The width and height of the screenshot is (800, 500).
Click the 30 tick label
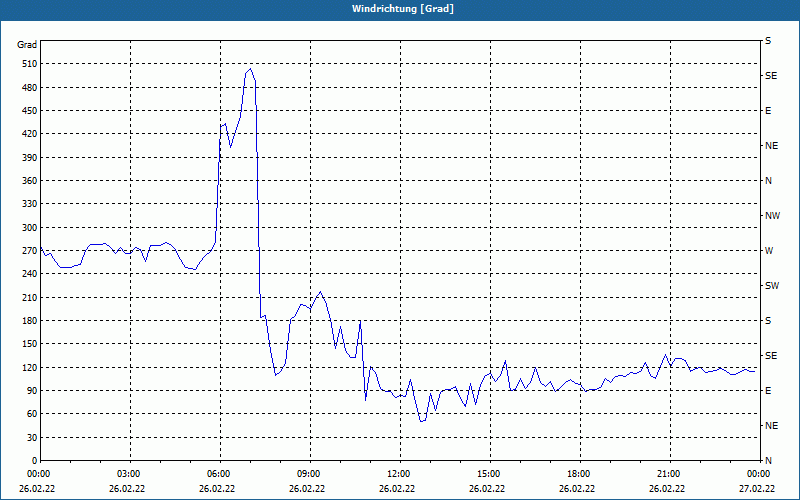pyautogui.click(x=33, y=437)
